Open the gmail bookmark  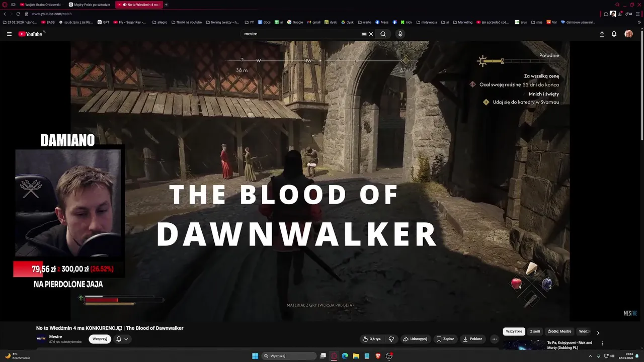coord(313,22)
